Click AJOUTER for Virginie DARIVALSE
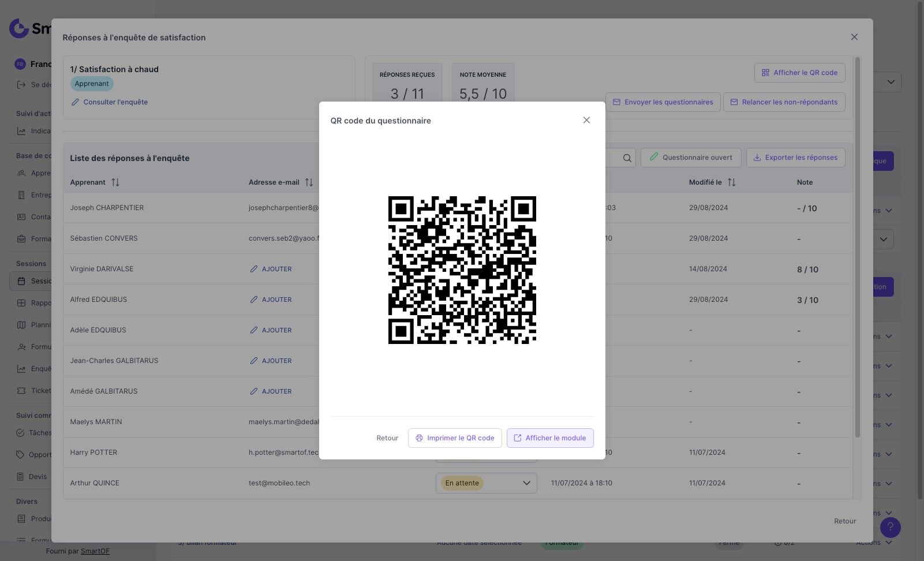The image size is (924, 561). pos(271,269)
